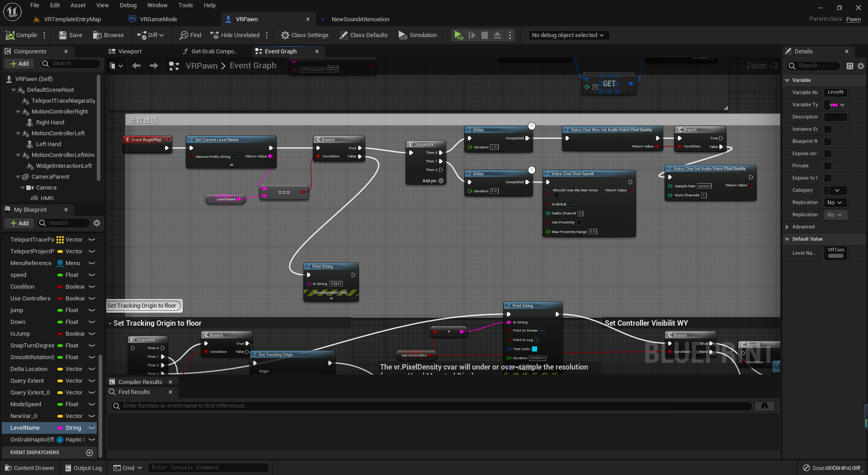
Task: Open Cmd console type dropdown
Action: click(127, 468)
